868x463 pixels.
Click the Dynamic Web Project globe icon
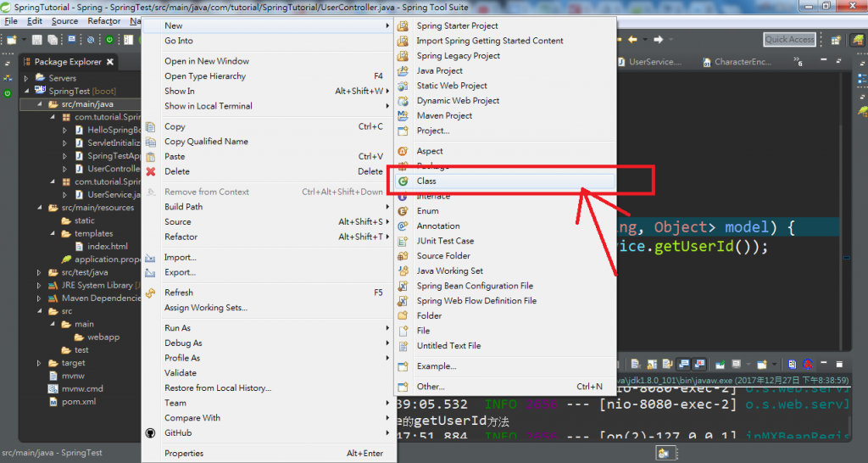click(403, 101)
